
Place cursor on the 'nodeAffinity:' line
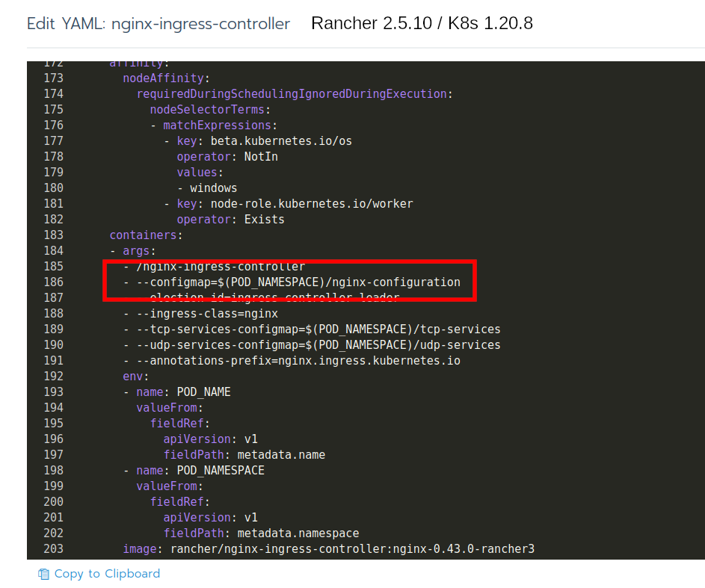(167, 78)
